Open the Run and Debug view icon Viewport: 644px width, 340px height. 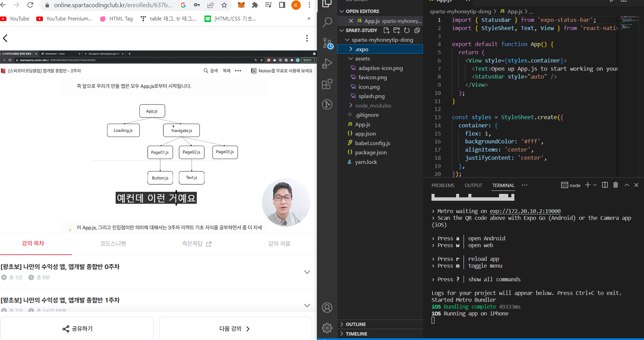tap(327, 63)
